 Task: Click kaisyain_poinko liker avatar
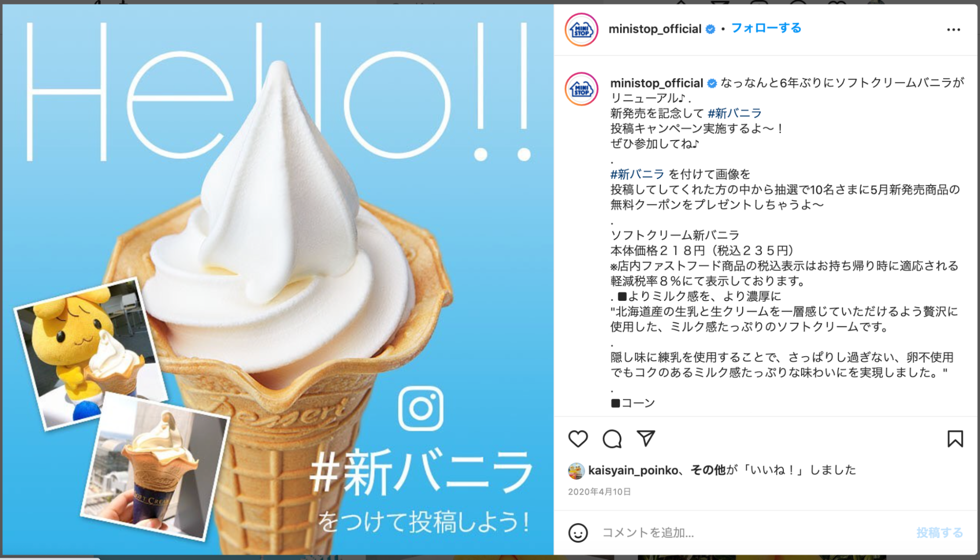[x=576, y=471]
